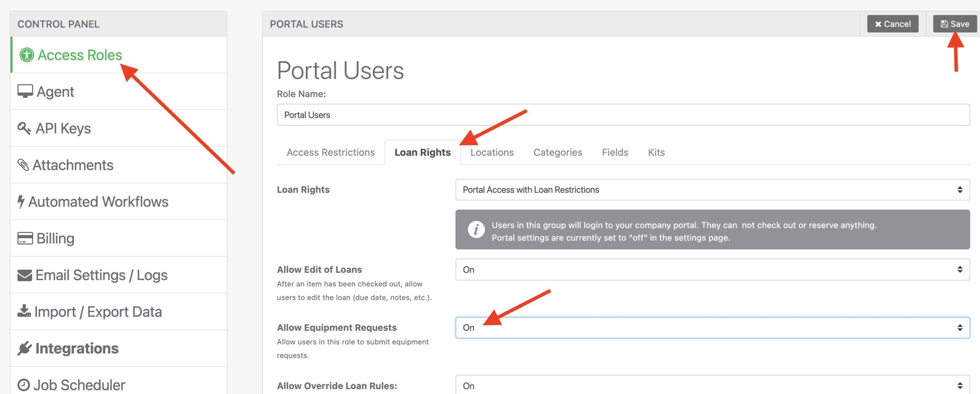Click the 'Role Name:' label
This screenshot has height=394, width=980.
coord(301,94)
